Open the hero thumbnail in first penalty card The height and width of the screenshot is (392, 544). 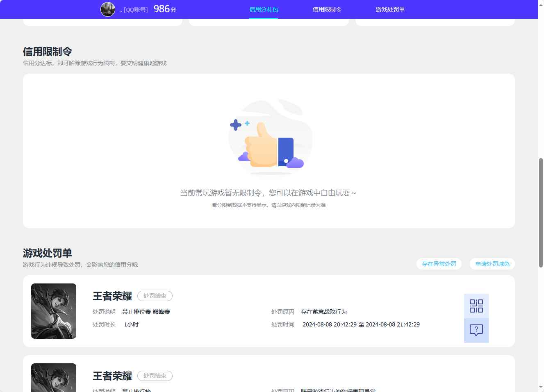pos(54,311)
